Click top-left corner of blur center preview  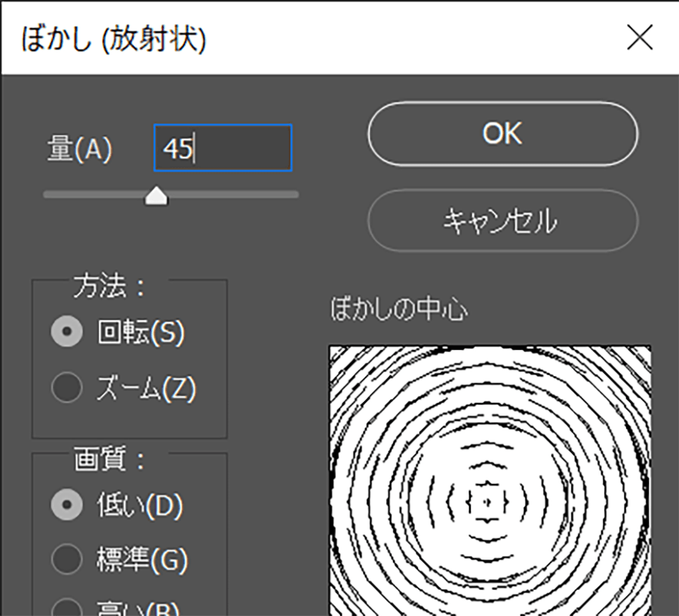[333, 350]
